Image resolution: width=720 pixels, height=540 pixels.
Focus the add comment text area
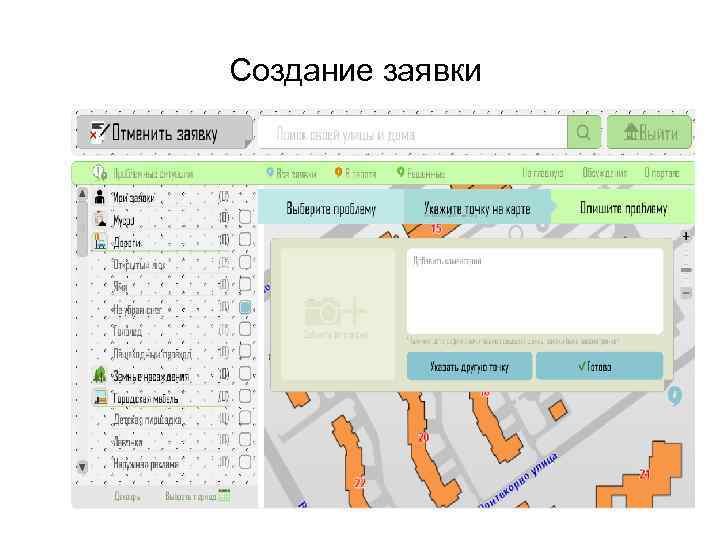point(534,292)
